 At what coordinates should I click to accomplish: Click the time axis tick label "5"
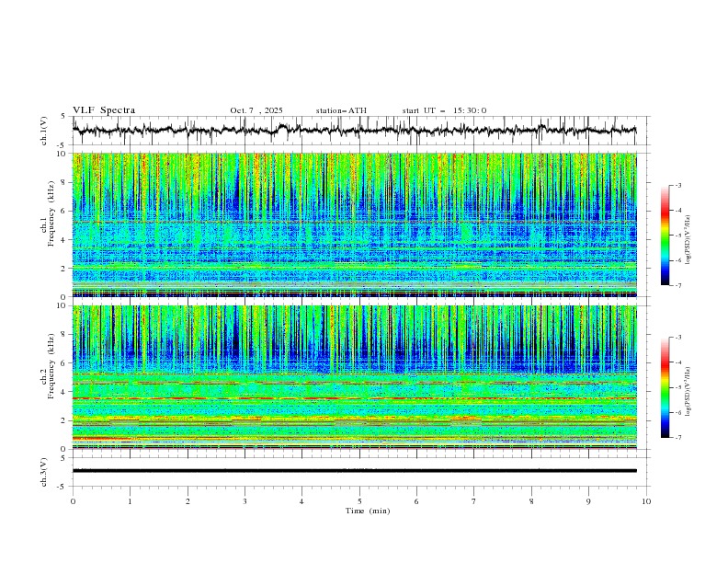359,501
